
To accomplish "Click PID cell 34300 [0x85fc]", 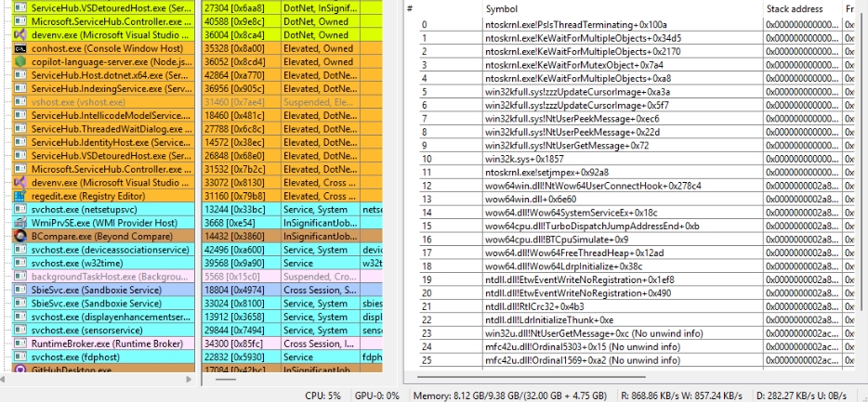I will 241,344.
